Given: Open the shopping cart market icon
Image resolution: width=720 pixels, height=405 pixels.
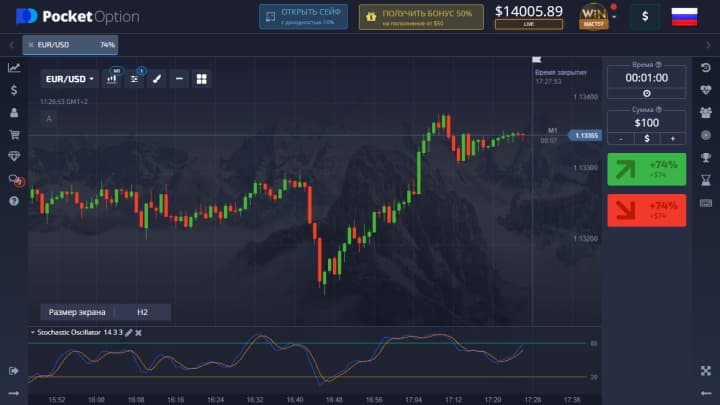Looking at the screenshot, I should click(x=14, y=134).
